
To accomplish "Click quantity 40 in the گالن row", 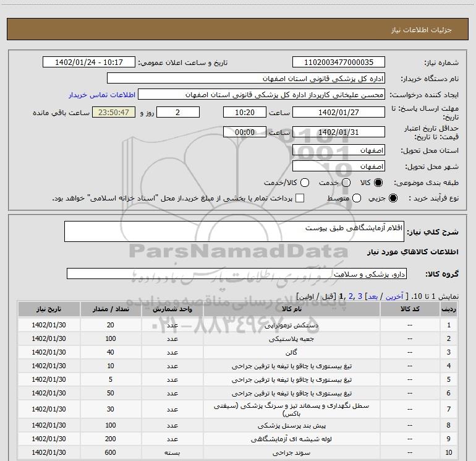I will (111, 352).
